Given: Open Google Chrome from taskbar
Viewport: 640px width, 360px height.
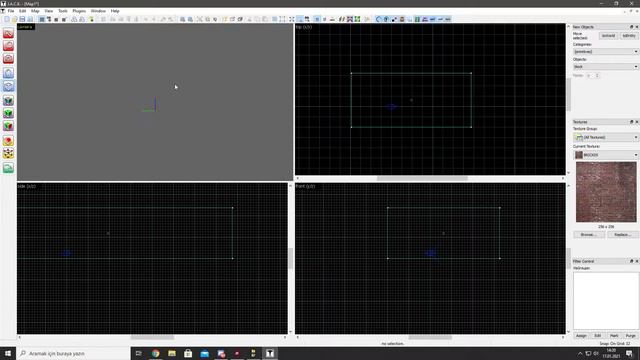Looking at the screenshot, I should coord(156,353).
